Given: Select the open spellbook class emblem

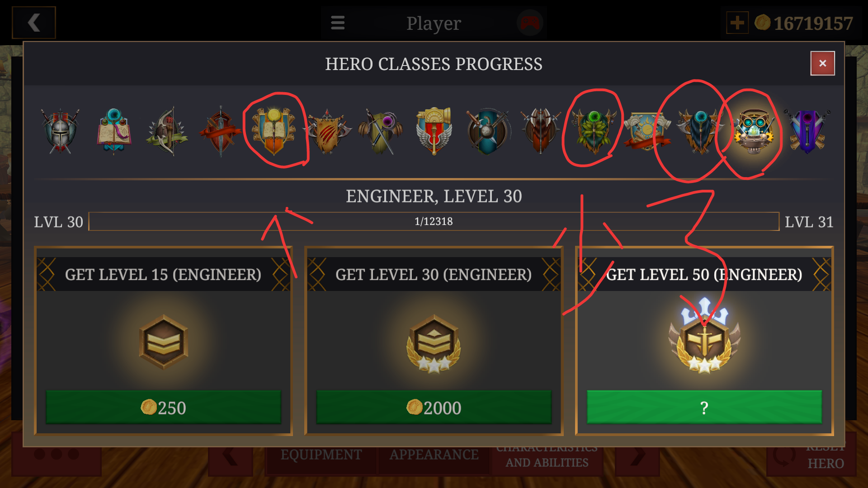Looking at the screenshot, I should 114,131.
